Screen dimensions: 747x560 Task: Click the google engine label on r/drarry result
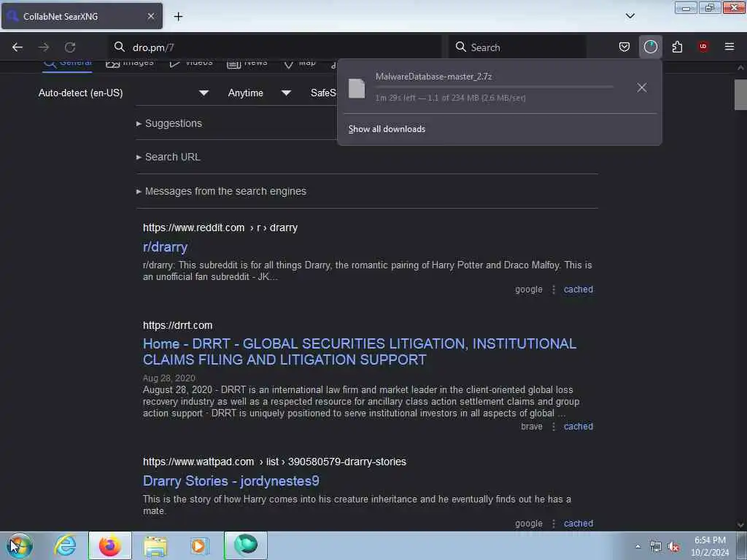pyautogui.click(x=528, y=289)
